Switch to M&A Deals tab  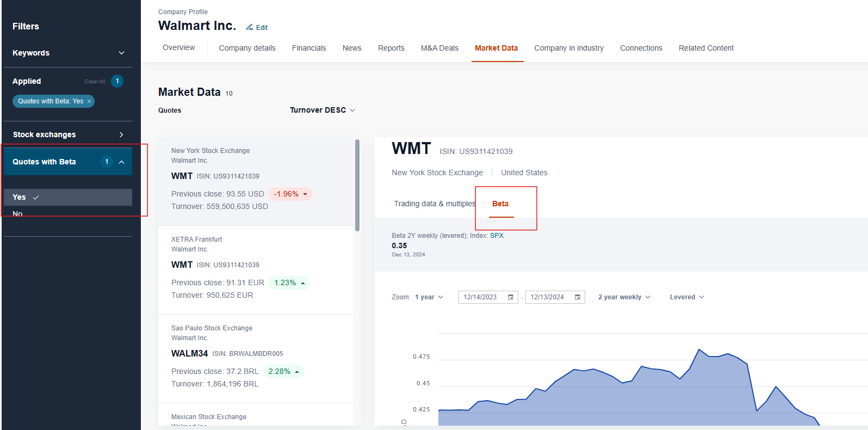439,48
